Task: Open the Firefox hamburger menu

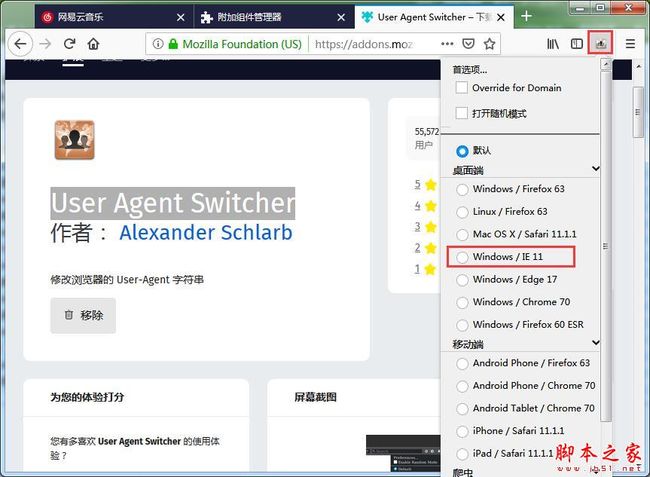Action: pyautogui.click(x=630, y=44)
